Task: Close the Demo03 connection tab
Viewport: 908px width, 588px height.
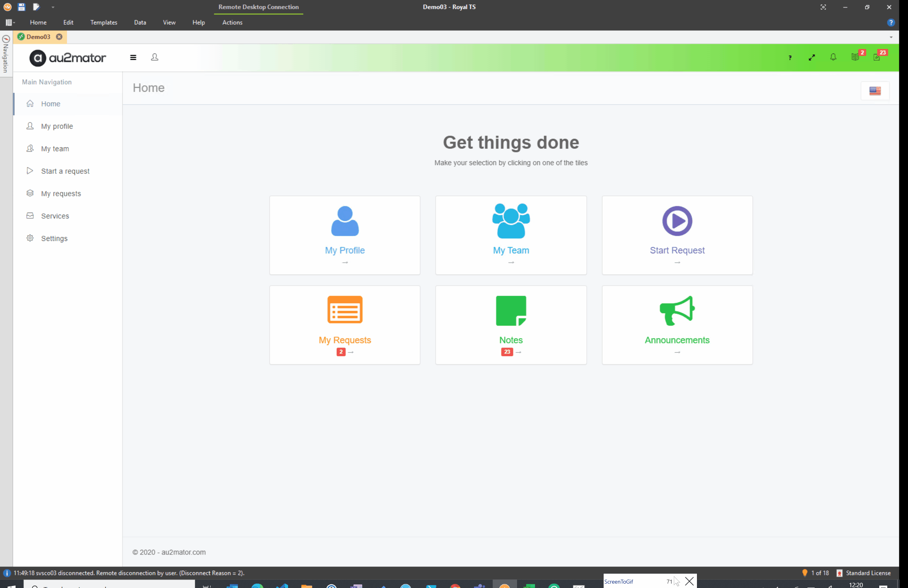Action: point(59,37)
